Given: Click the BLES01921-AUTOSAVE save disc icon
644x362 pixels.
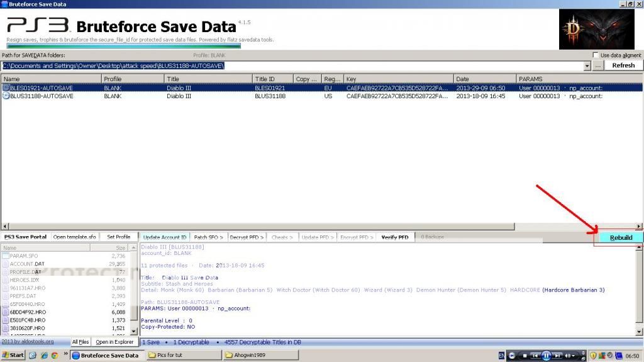Looking at the screenshot, I should coord(6,88).
